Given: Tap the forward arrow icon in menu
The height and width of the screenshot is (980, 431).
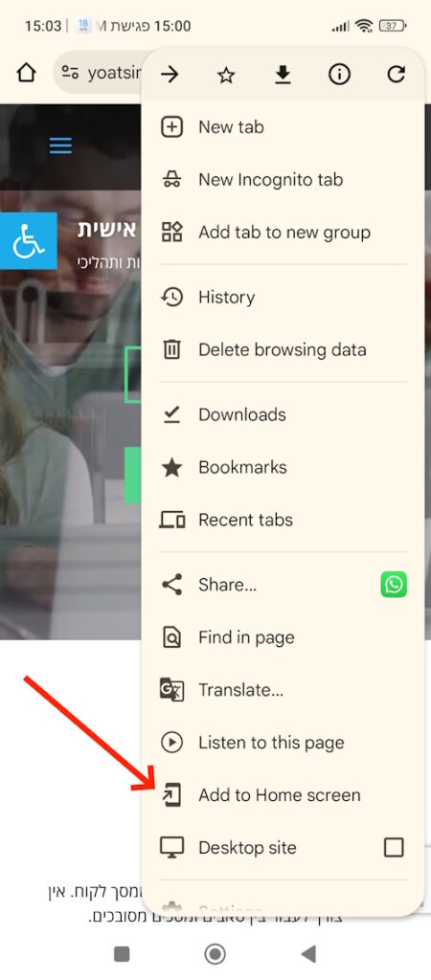Looking at the screenshot, I should coord(170,75).
